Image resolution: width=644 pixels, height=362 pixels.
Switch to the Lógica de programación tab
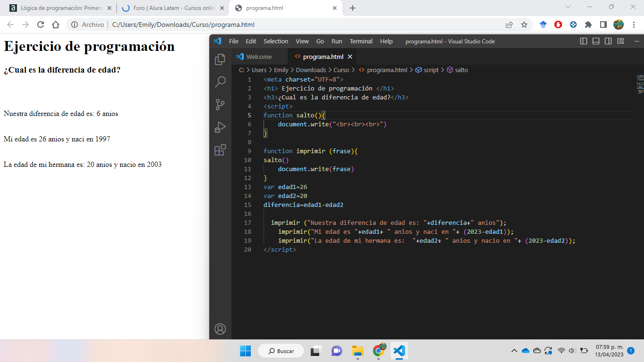click(x=60, y=8)
